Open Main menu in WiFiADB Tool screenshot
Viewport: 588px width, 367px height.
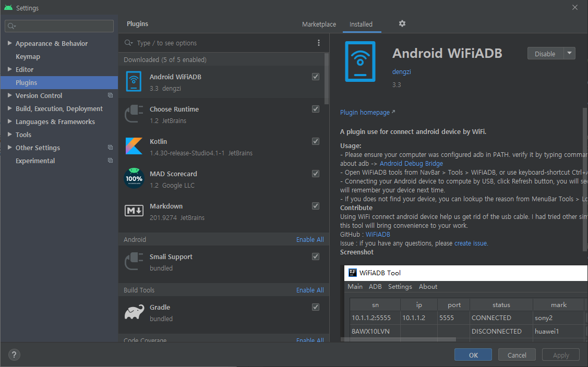click(x=355, y=286)
